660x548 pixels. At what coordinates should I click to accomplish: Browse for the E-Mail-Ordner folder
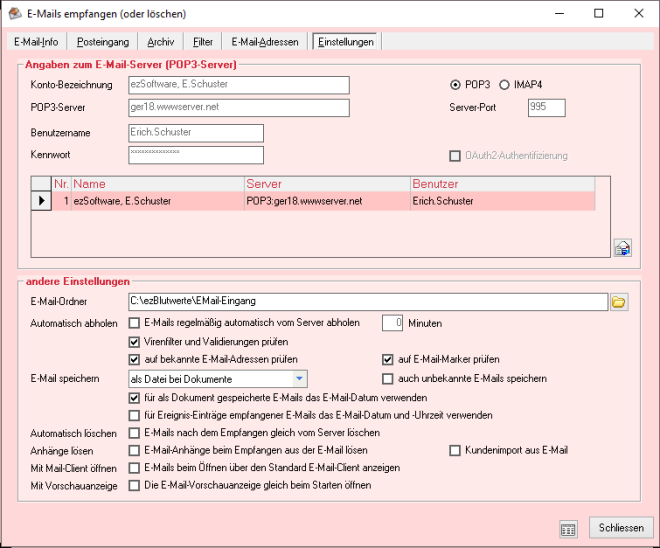[618, 301]
